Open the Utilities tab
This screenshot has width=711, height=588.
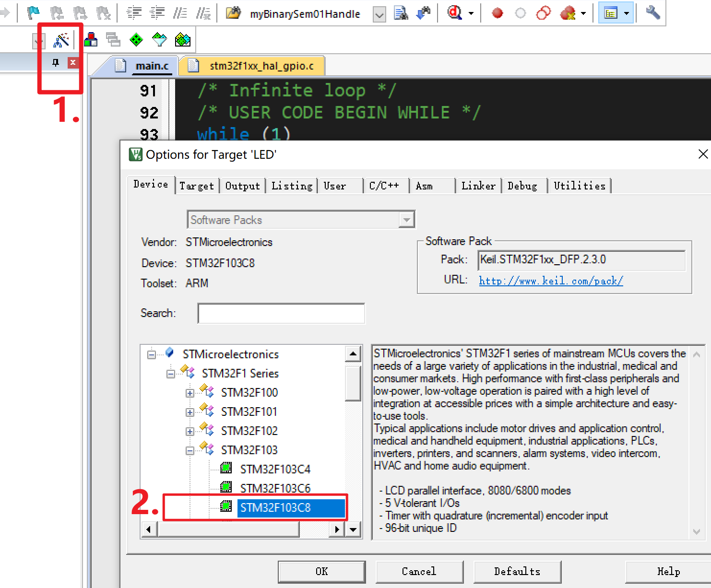click(x=580, y=186)
